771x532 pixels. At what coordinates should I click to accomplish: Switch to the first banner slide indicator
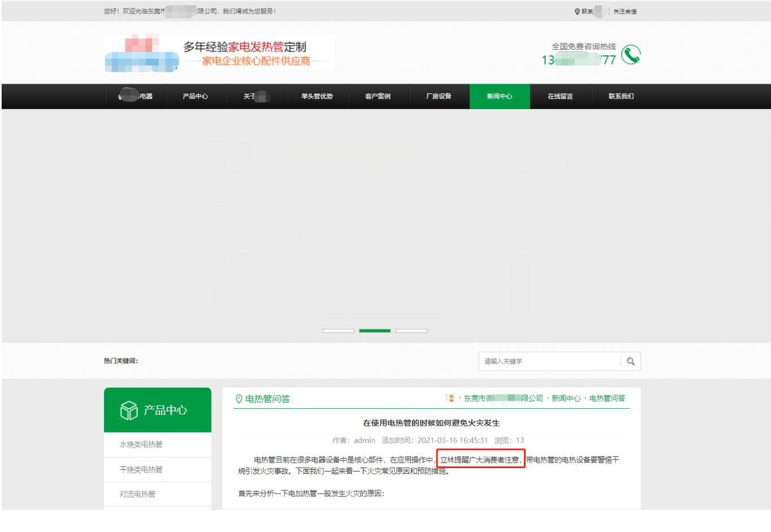pyautogui.click(x=338, y=331)
